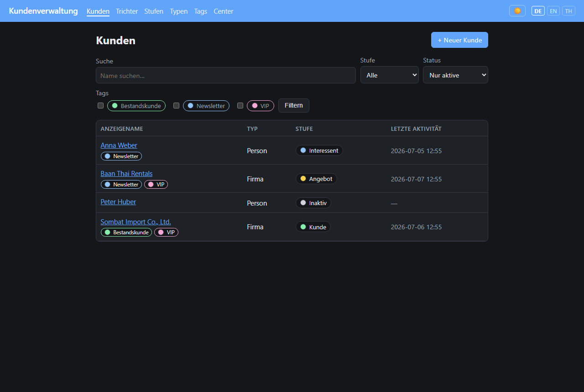Click the Letzte Aktivität column header
The image size is (584, 392).
pyautogui.click(x=416, y=129)
